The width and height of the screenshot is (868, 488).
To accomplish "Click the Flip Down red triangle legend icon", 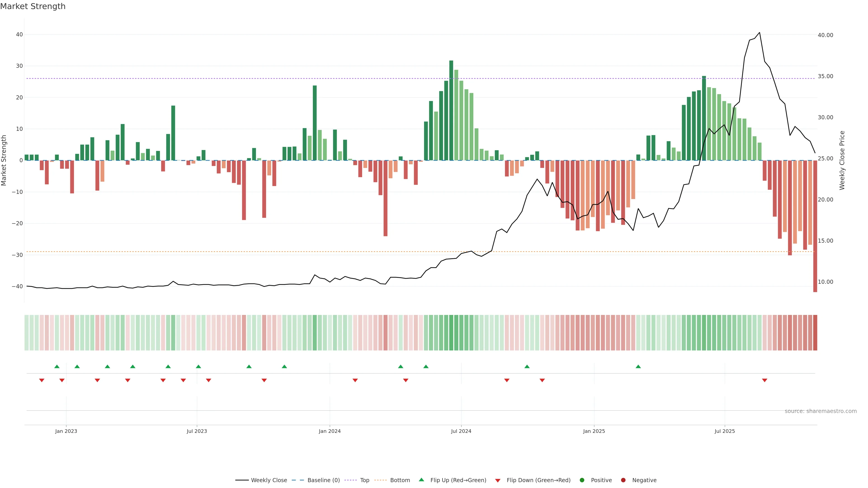I will click(x=497, y=480).
